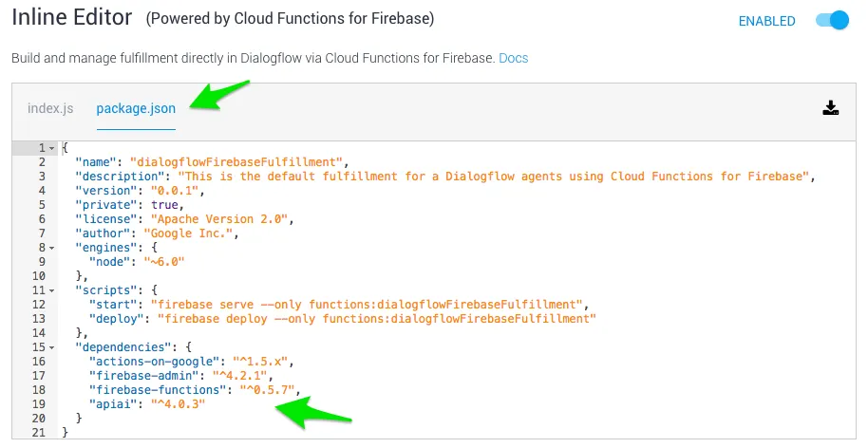Screen dimensions: 868x448
Task: Open the Docs link
Action: 513,58
